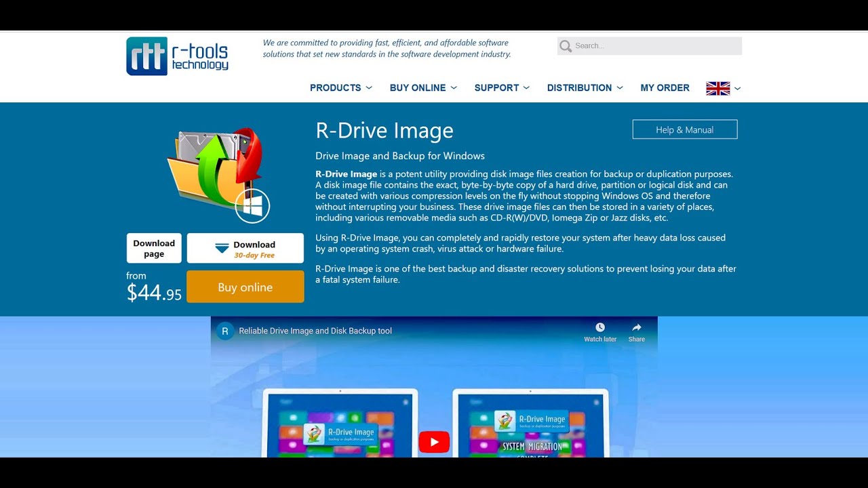Image resolution: width=868 pixels, height=488 pixels.
Task: Click the R-Drive Image product icon
Action: click(x=218, y=175)
